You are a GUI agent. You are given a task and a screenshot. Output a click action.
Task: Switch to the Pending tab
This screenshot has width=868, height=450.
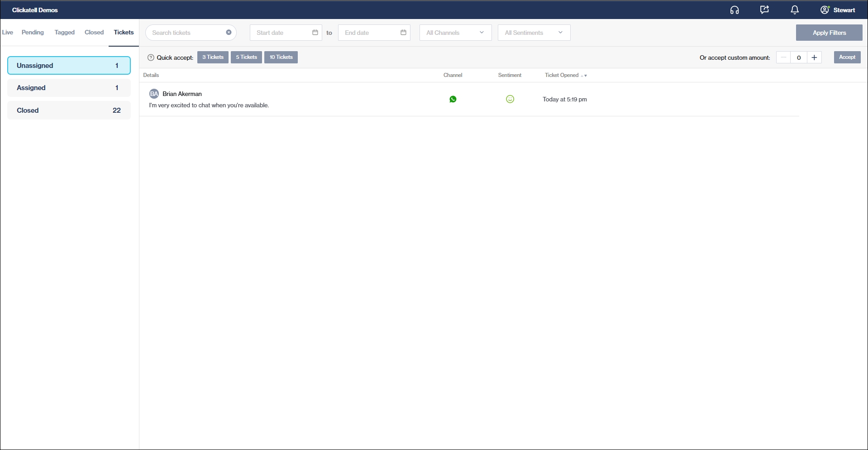point(33,32)
